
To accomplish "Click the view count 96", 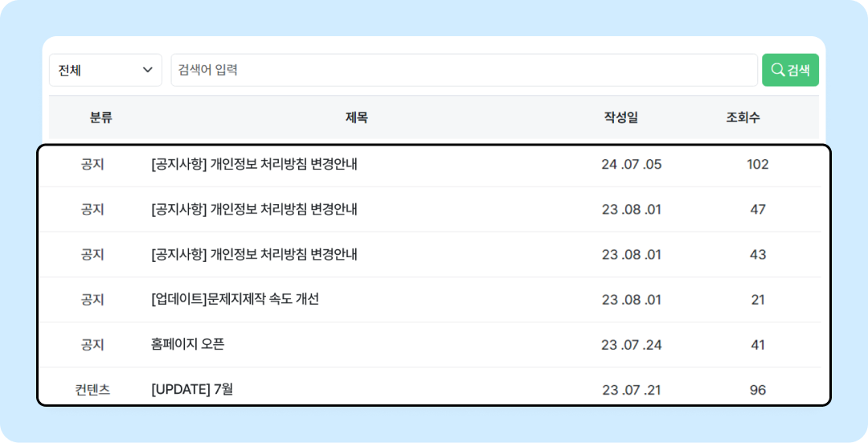I will point(757,390).
